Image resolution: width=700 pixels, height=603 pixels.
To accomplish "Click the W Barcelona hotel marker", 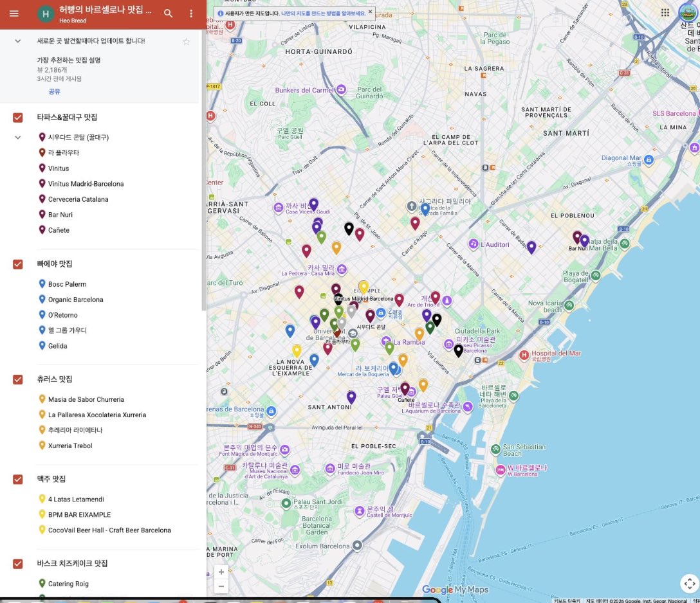I will 501,470.
